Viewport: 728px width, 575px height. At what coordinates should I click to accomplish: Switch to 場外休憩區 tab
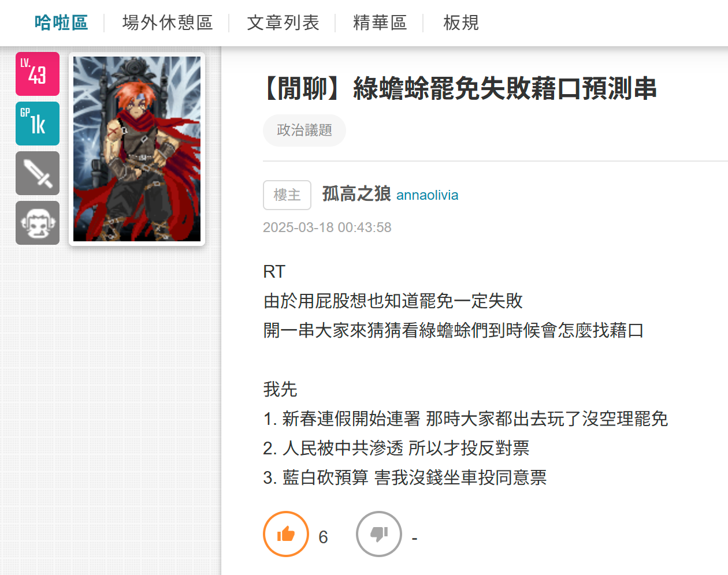pos(168,23)
